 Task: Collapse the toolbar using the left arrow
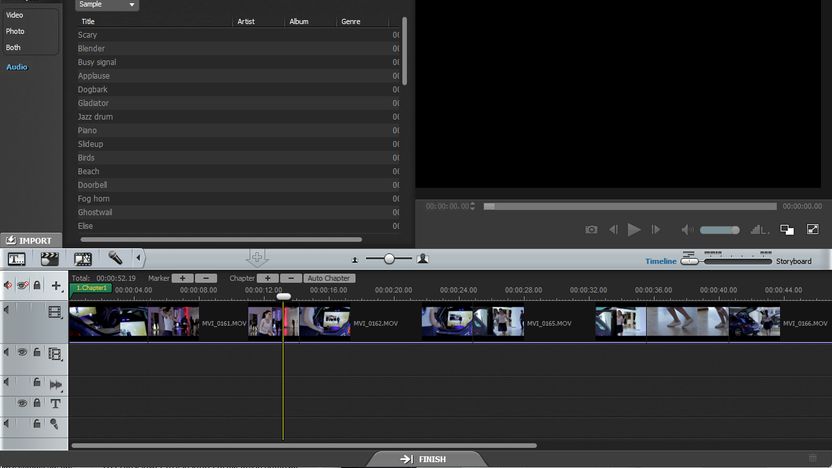(138, 258)
